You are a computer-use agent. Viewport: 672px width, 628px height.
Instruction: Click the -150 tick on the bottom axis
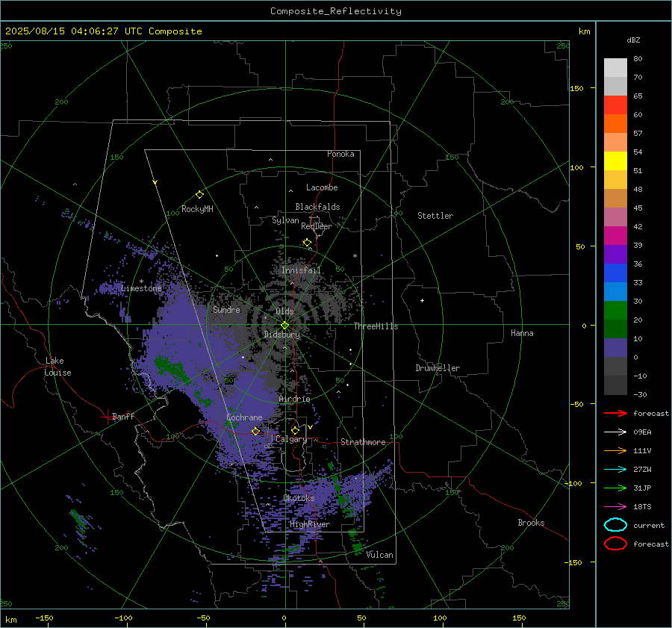44,618
